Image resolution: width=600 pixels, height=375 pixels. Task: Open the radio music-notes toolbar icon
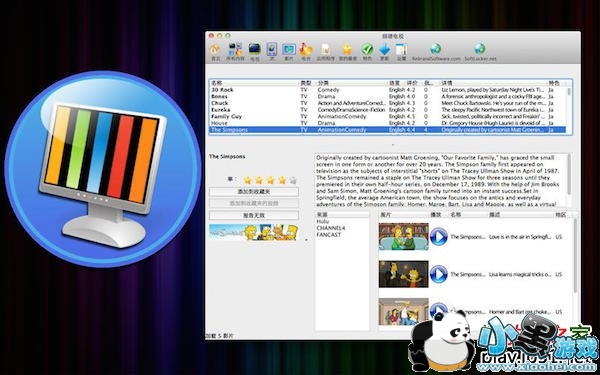tap(306, 49)
